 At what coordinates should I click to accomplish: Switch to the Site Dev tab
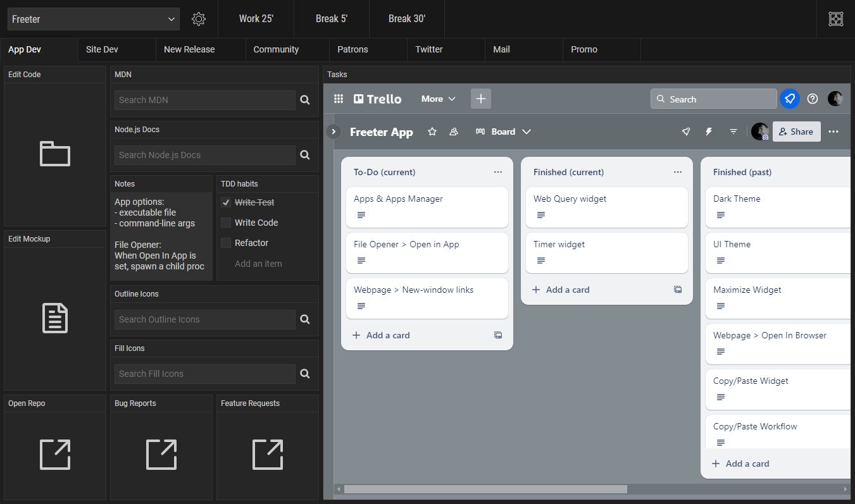102,49
